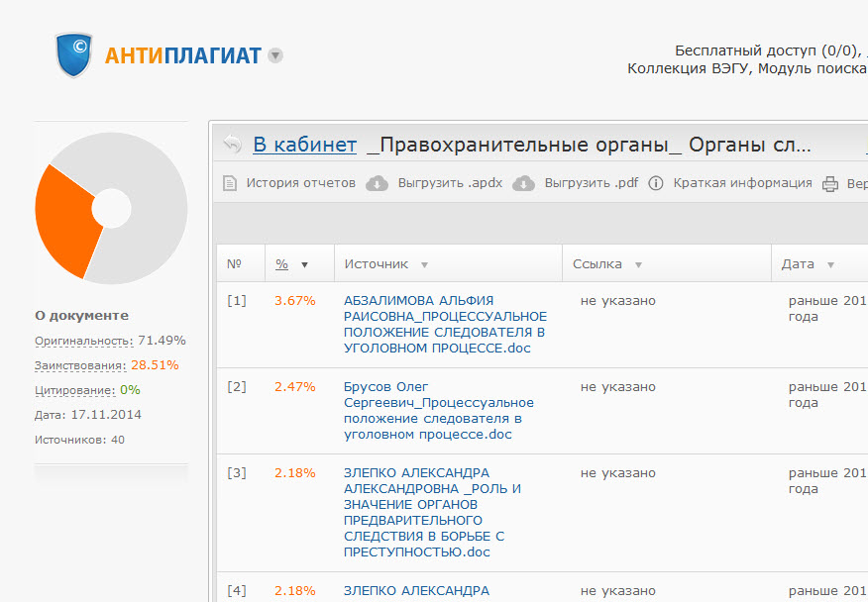Click Коллекция ВЭГУ, Модуль поиска text
The height and width of the screenshot is (602, 868).
tap(747, 68)
